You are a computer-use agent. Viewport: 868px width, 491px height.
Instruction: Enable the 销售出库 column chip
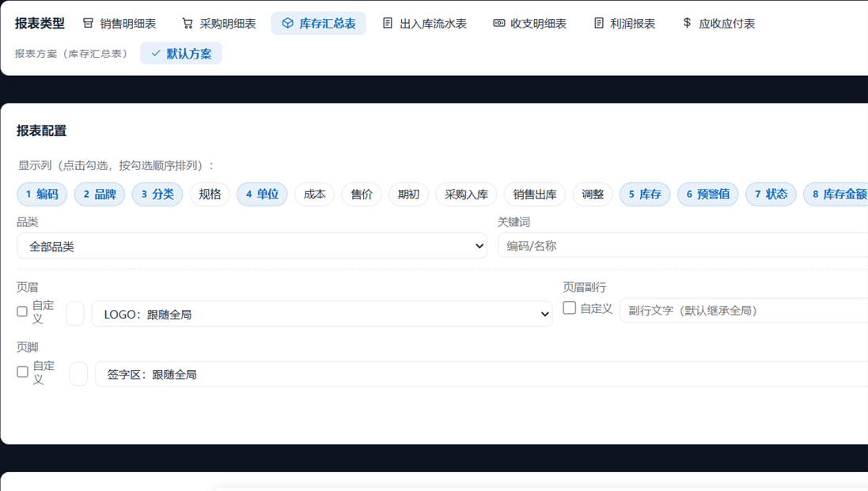535,194
